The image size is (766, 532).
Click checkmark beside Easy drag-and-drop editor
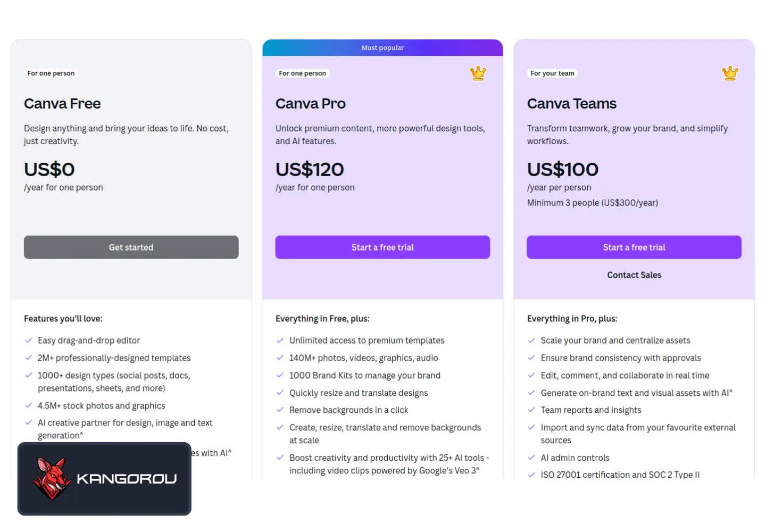pos(29,340)
